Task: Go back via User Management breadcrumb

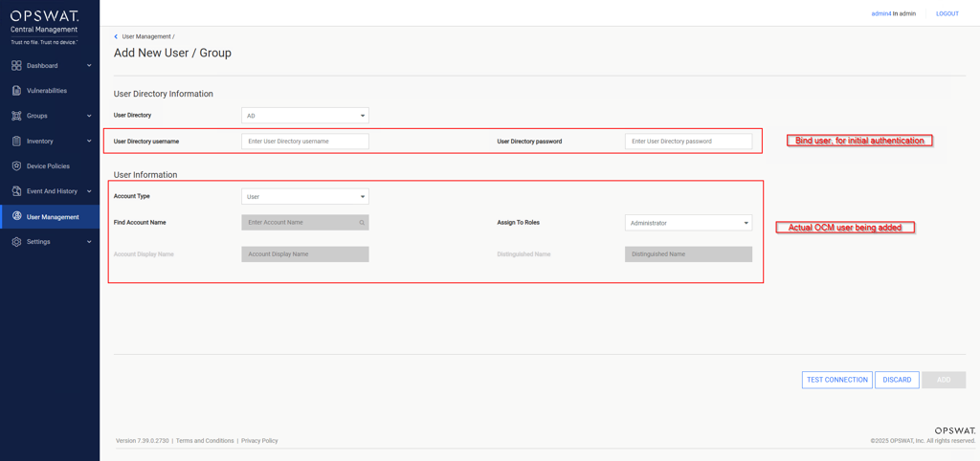Action: tap(147, 37)
